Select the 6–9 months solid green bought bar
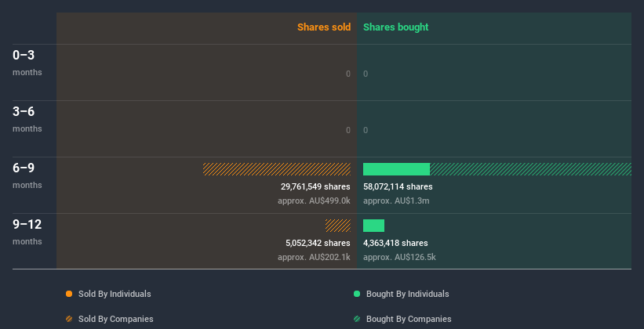The image size is (644, 329). (396, 169)
